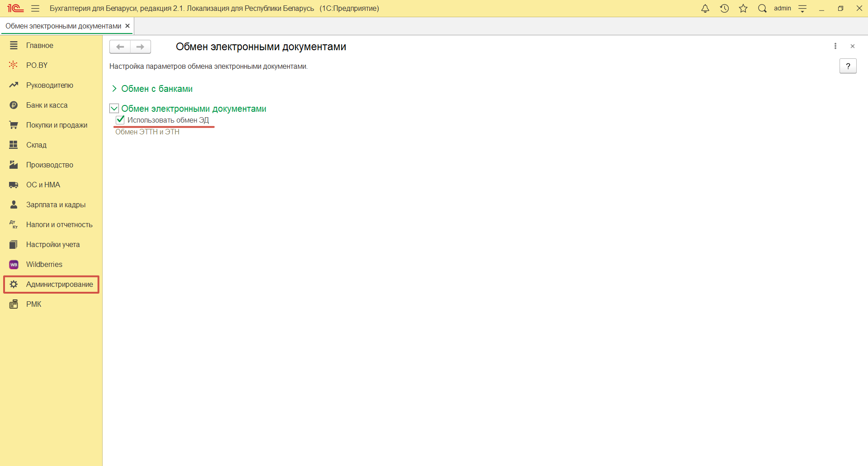
Task: Expand the Обмен с банками group
Action: pos(114,89)
